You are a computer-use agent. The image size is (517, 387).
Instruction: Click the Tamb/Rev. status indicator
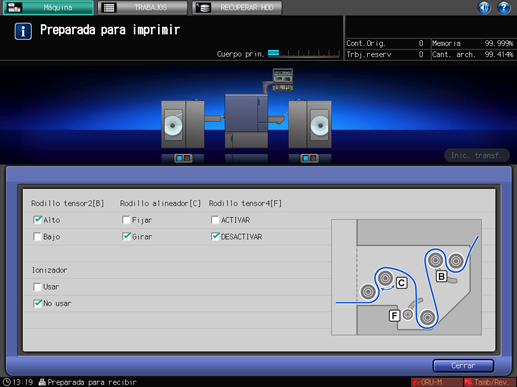[490, 382]
